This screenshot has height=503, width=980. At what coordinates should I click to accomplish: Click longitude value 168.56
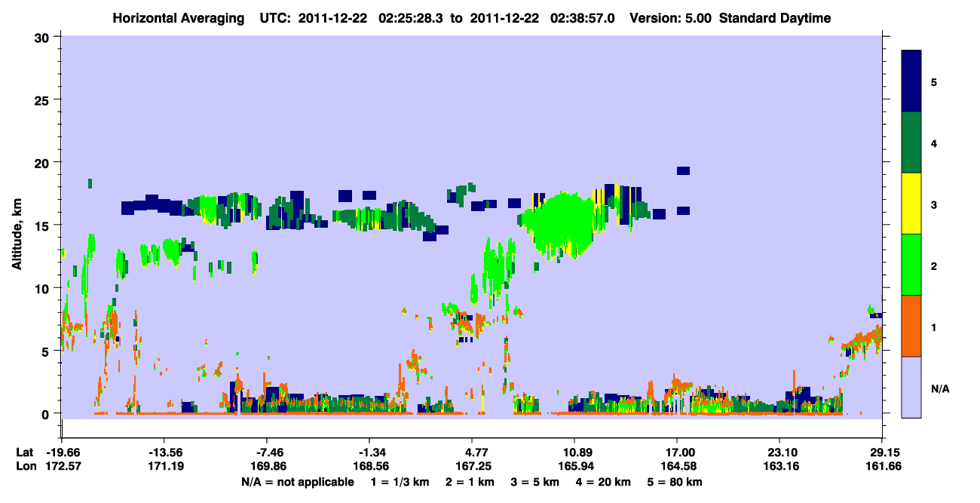pyautogui.click(x=369, y=466)
